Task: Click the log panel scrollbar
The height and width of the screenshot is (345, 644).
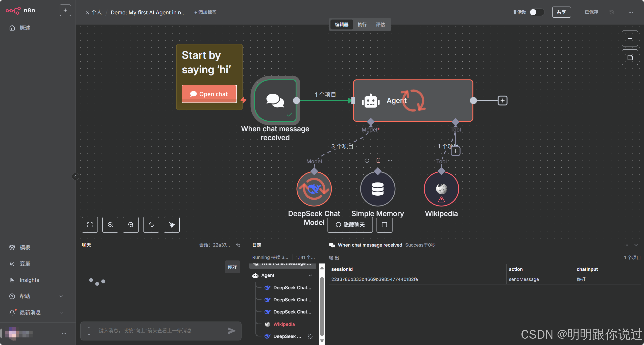Action: 322,306
